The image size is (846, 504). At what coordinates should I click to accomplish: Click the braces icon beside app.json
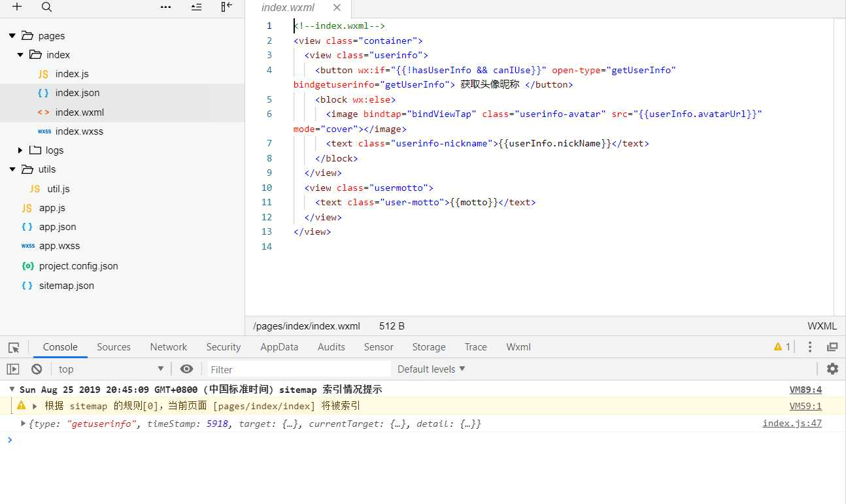pyautogui.click(x=27, y=227)
